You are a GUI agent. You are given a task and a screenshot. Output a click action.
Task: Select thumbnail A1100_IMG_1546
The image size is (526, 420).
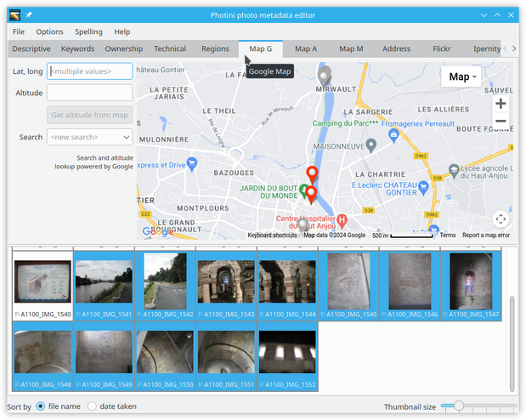410,286
